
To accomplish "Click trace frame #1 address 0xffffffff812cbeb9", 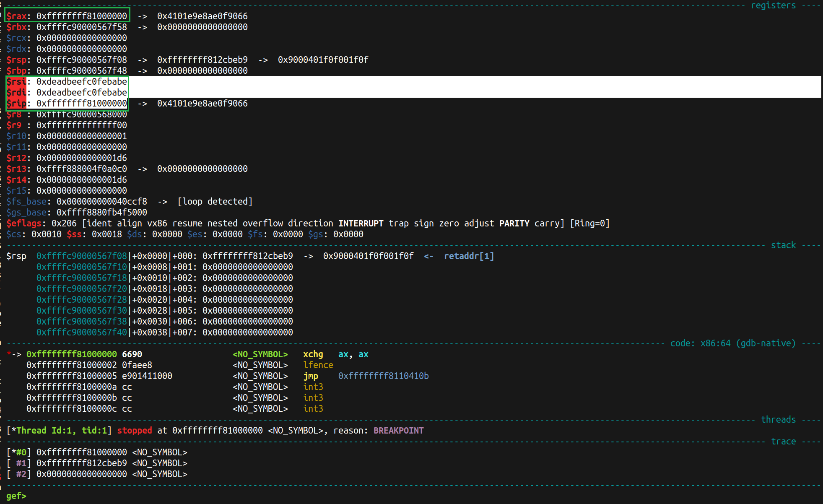I will [x=81, y=463].
